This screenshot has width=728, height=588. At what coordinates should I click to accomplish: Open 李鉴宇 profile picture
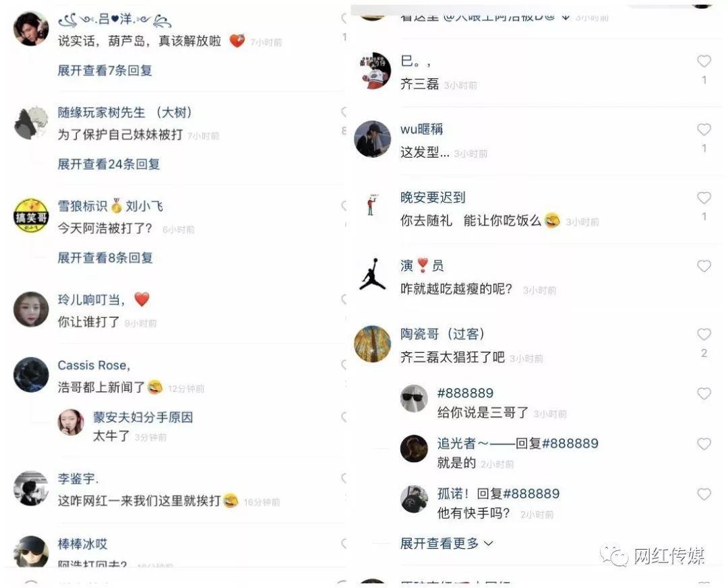click(x=31, y=488)
